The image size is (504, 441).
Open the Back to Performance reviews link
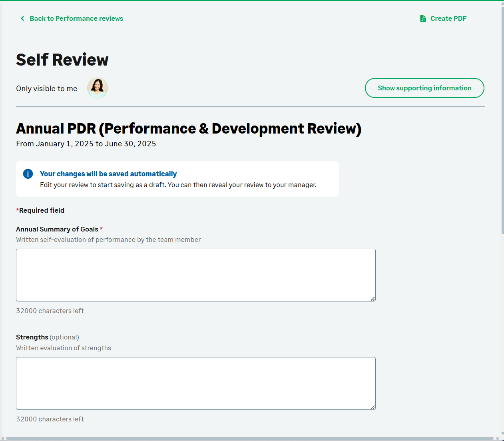(x=76, y=18)
